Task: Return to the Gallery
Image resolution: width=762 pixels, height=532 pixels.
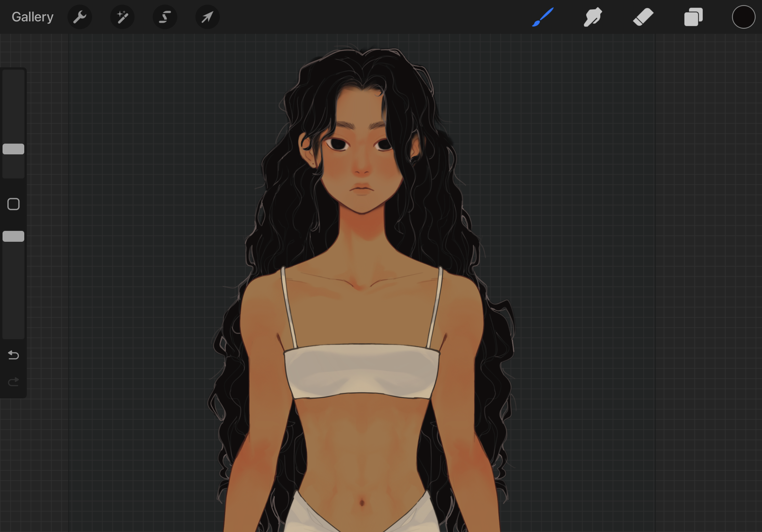Action: point(33,17)
